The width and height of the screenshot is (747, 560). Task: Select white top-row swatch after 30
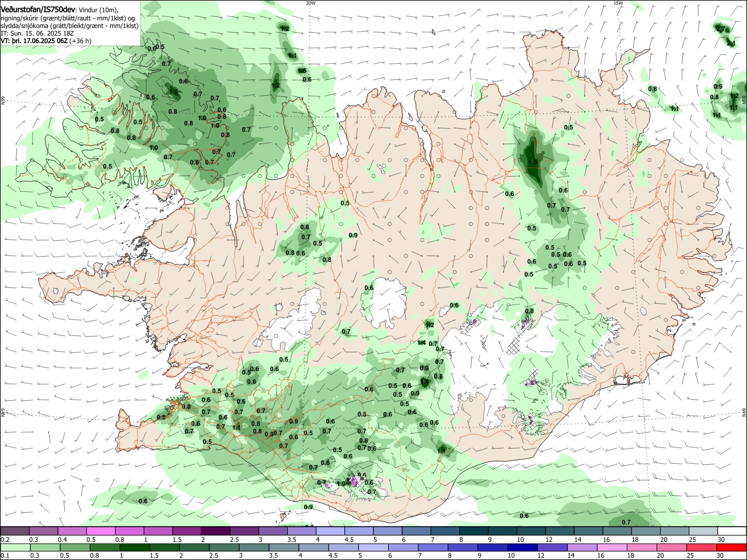(731, 531)
